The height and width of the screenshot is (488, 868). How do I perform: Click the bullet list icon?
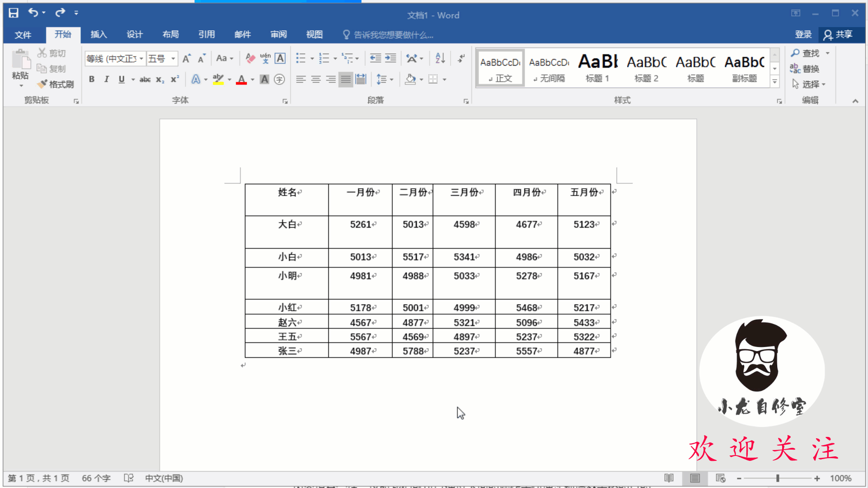click(301, 58)
